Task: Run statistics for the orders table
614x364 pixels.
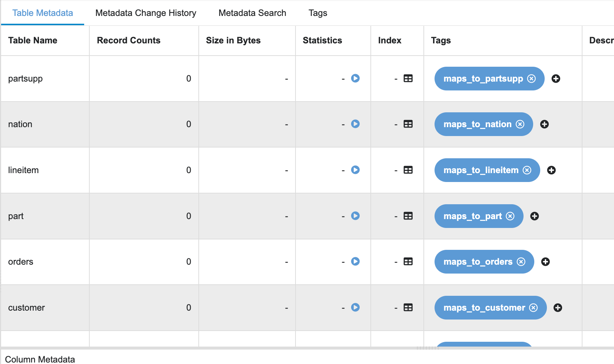Action: click(x=355, y=261)
